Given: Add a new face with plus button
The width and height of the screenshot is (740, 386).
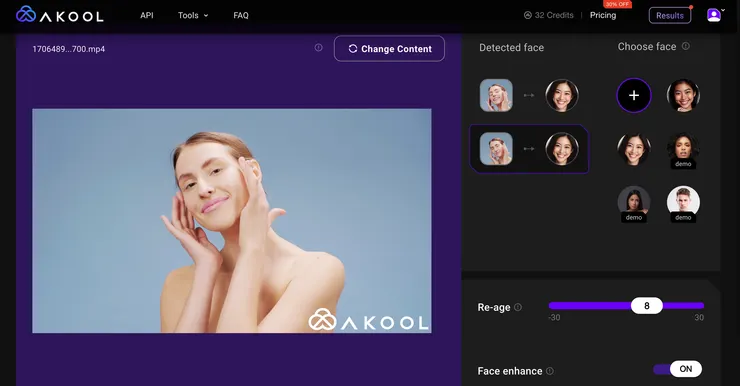Looking at the screenshot, I should (634, 95).
